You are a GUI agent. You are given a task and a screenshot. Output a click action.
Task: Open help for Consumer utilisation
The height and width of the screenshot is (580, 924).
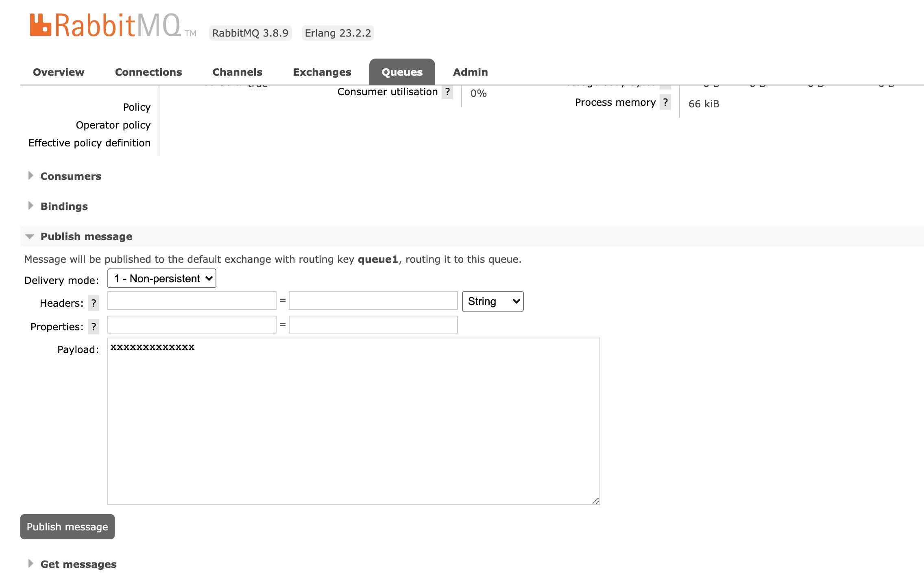447,92
